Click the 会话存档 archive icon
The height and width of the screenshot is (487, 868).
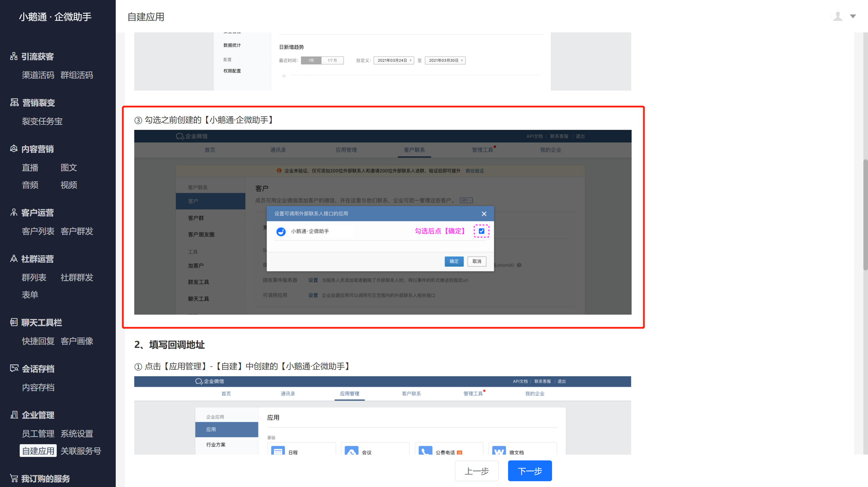[x=14, y=368]
